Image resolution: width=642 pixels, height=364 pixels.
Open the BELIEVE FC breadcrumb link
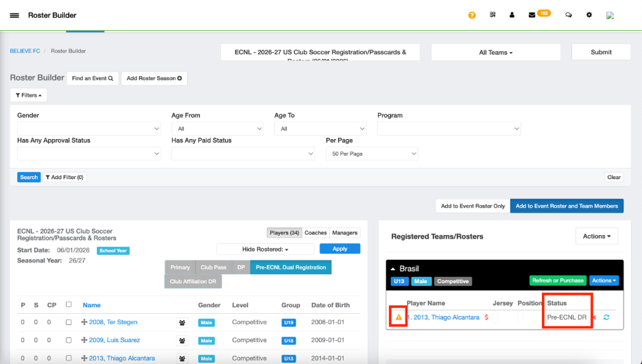click(x=25, y=51)
